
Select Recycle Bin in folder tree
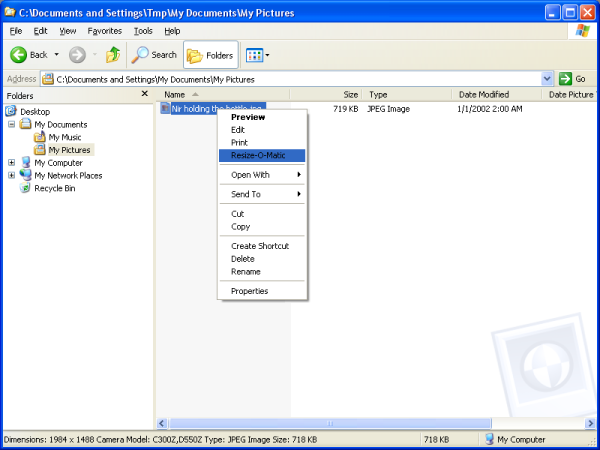[x=54, y=188]
